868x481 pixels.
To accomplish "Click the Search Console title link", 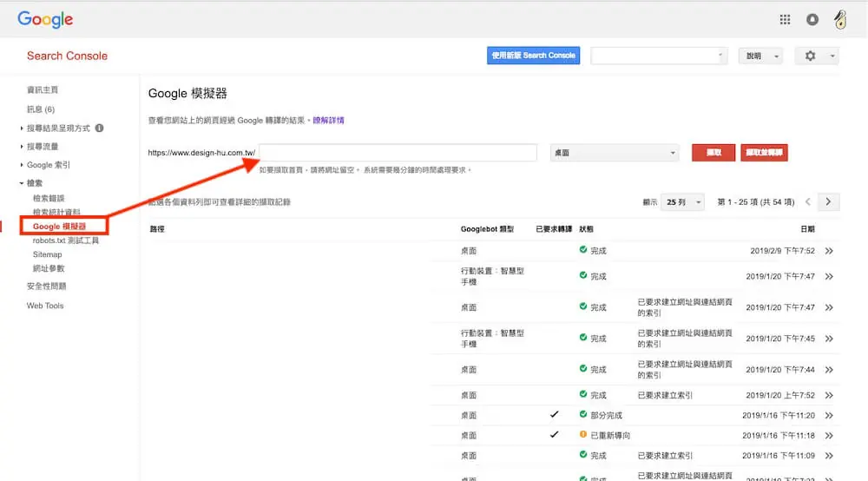I will click(67, 56).
